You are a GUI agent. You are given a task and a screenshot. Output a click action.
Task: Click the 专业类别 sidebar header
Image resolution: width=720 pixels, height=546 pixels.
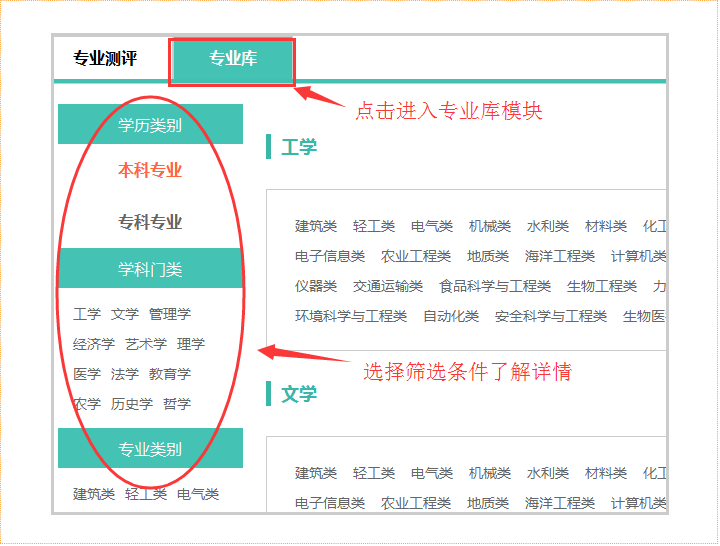point(150,449)
